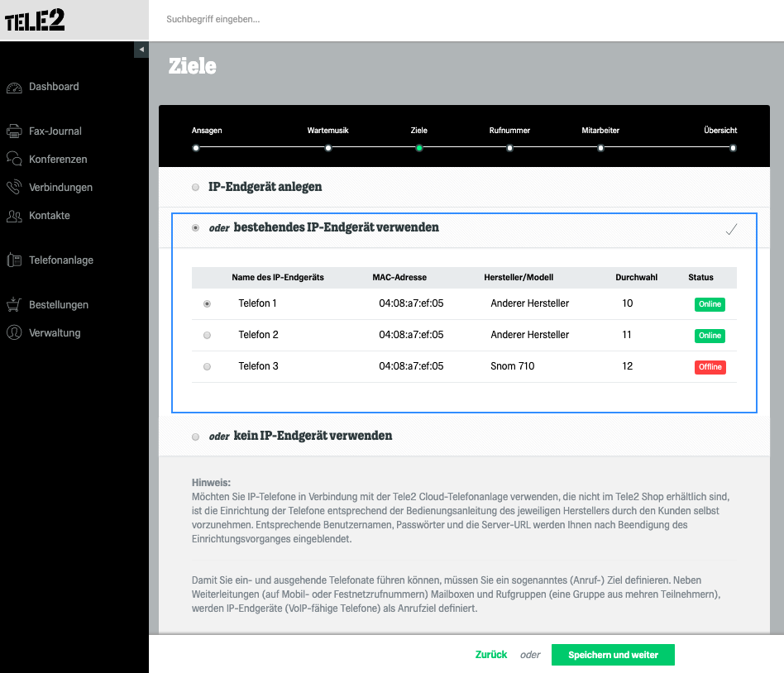Click the Ansagen step label
The width and height of the screenshot is (784, 673).
coord(207,131)
